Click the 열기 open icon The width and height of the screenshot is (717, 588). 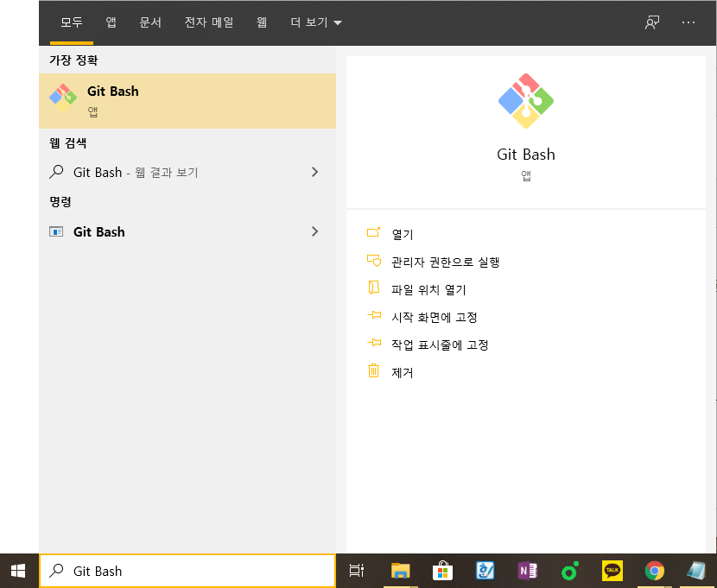pos(373,232)
